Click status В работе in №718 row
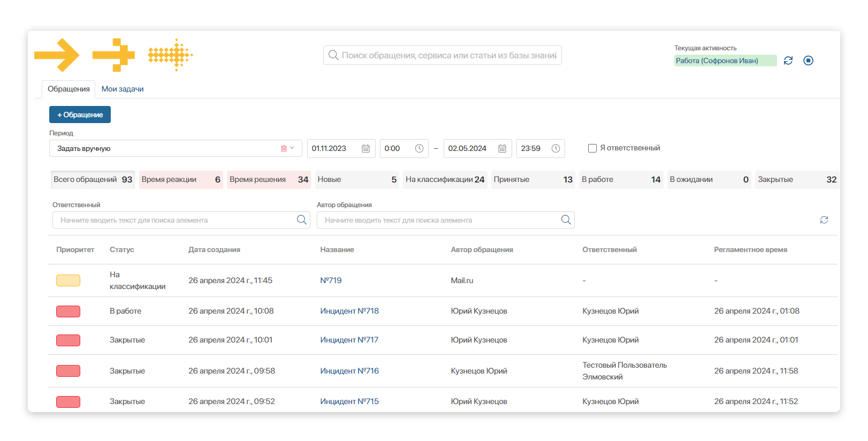Image resolution: width=868 pixels, height=441 pixels. (x=125, y=311)
